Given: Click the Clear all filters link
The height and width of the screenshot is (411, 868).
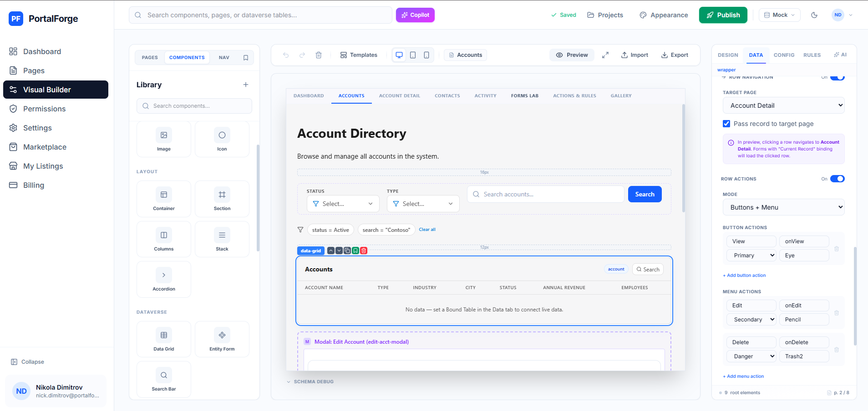Looking at the screenshot, I should (x=427, y=230).
